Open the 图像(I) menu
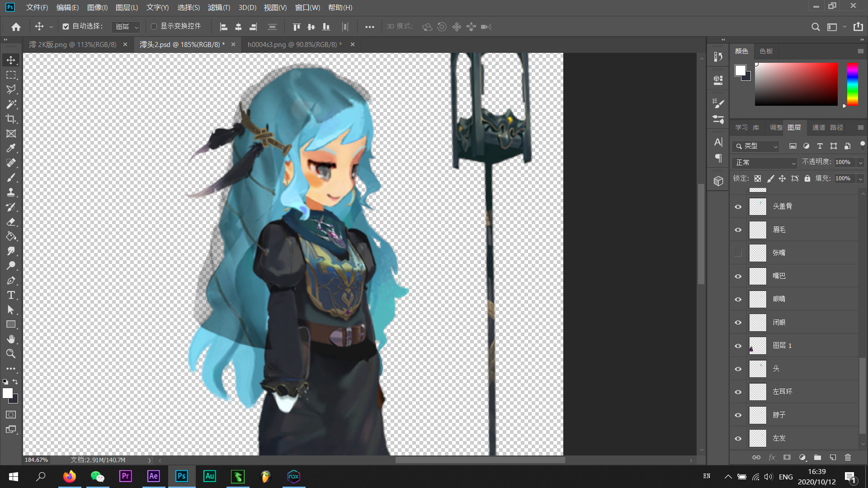Viewport: 868px width, 488px height. (97, 7)
